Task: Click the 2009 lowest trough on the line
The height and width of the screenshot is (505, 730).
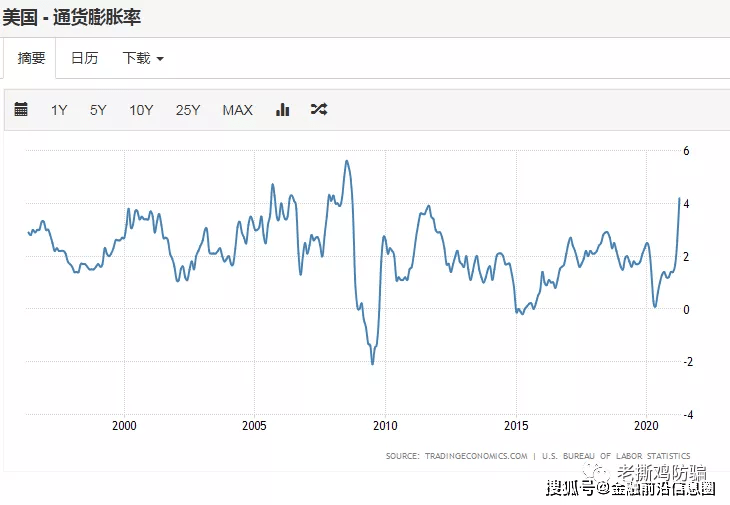Action: (x=373, y=362)
